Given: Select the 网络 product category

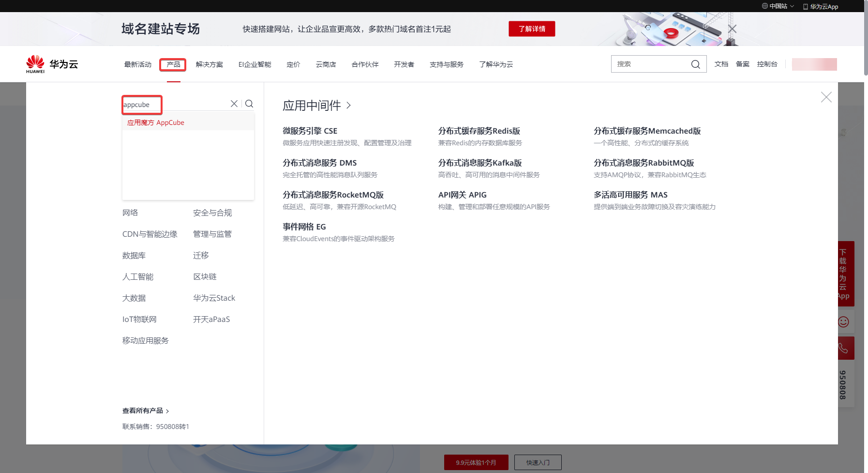Looking at the screenshot, I should click(130, 213).
